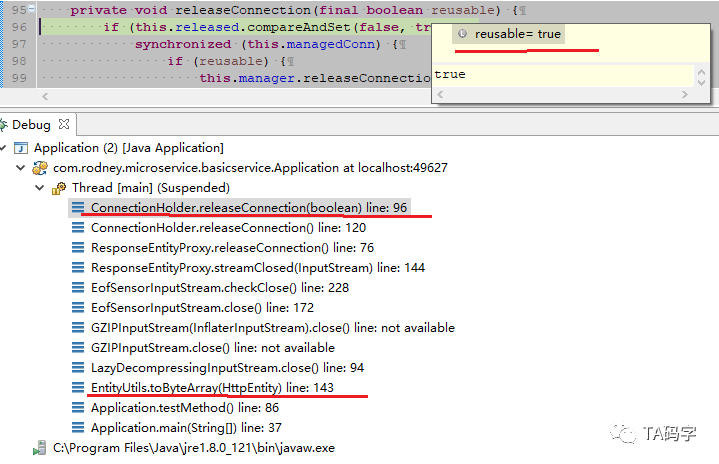The width and height of the screenshot is (719, 464).
Task: Select frame EntityUtils.toByteArray(HttpEntity) line 143
Action: coord(212,388)
